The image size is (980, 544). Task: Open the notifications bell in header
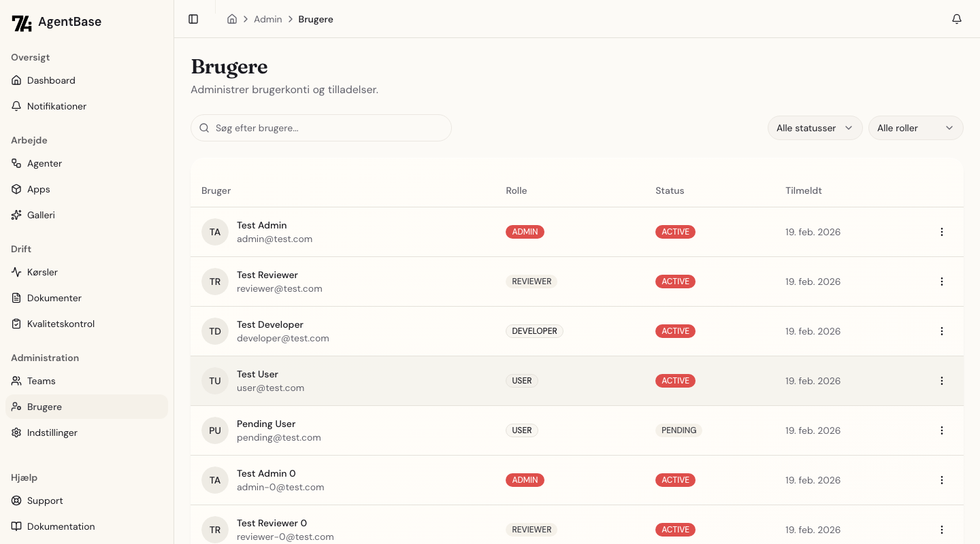(x=956, y=19)
